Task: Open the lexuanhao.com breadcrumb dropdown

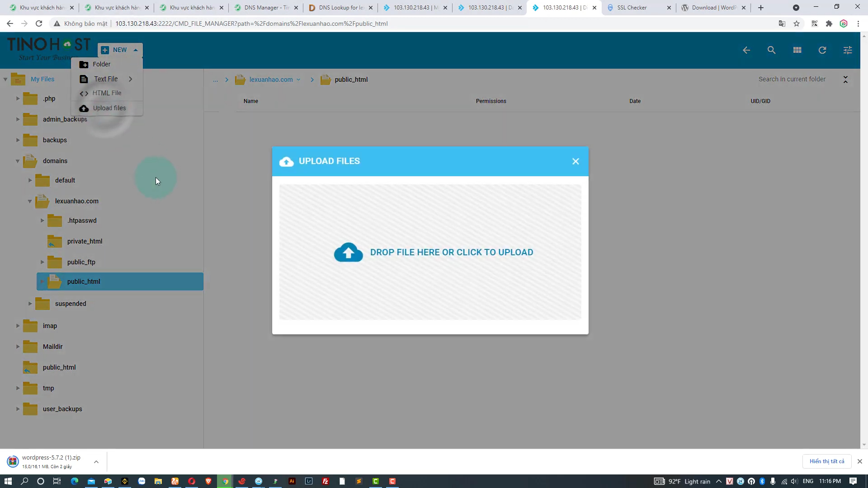Action: tap(298, 79)
